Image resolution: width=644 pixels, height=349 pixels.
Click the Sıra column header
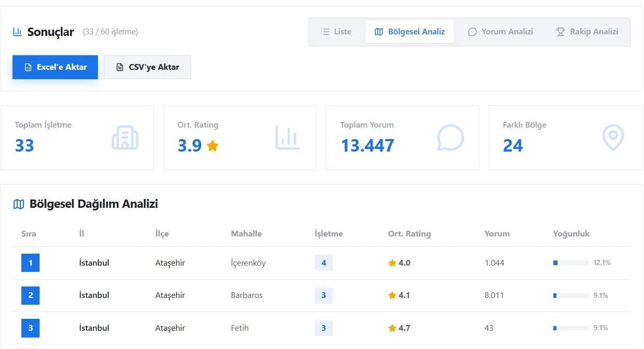point(29,234)
